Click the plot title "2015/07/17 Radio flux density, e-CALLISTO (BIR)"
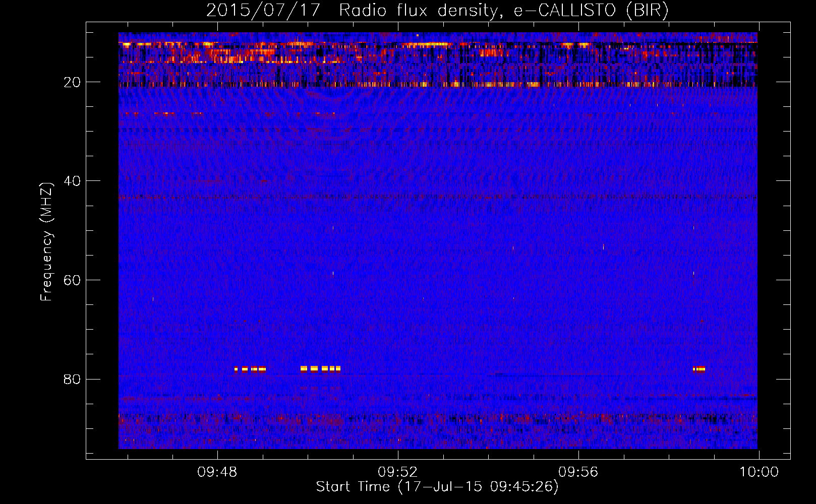This screenshot has height=504, width=816. 437,11
